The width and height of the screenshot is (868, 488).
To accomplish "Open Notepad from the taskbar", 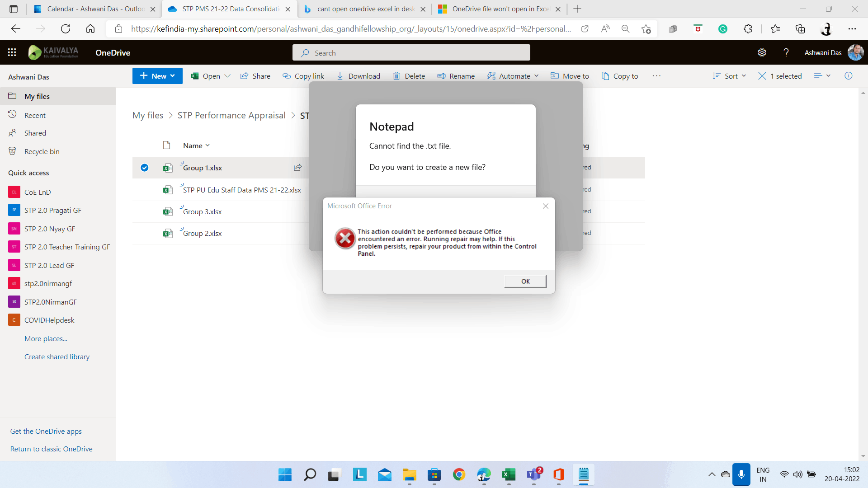I will [x=583, y=474].
